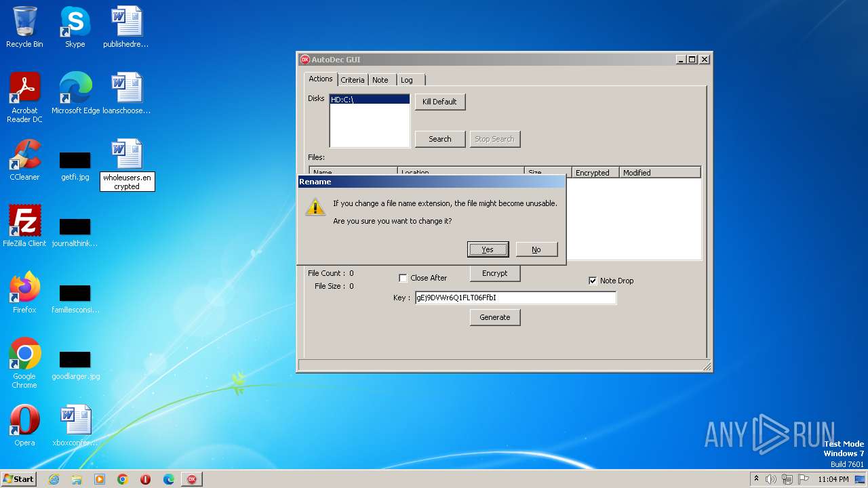Select the journalthink... file icon
Screen dimensions: 868x488
[75, 231]
